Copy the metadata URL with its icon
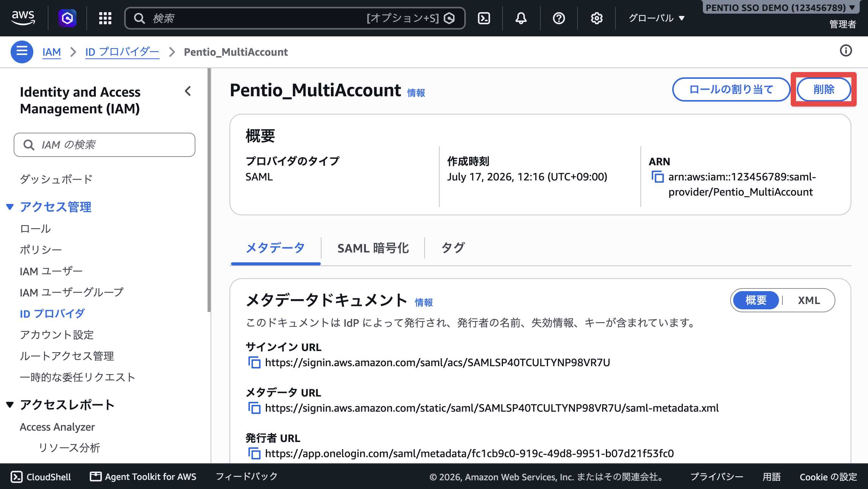This screenshot has width=868, height=489. [x=254, y=408]
